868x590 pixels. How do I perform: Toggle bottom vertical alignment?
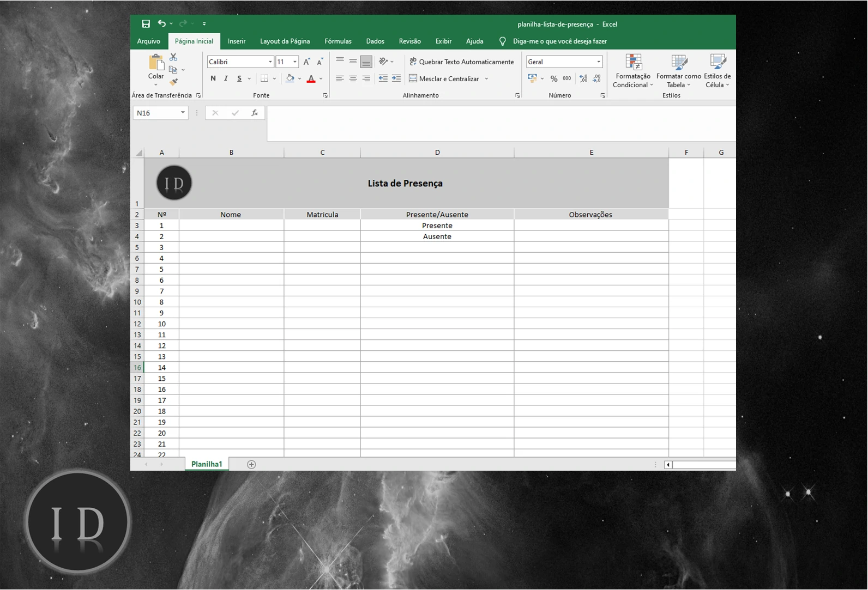pyautogui.click(x=366, y=62)
